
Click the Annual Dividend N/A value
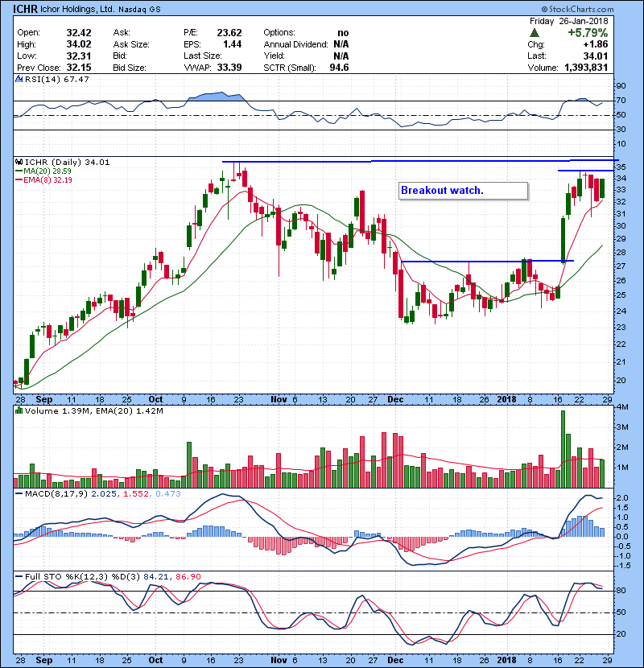(x=341, y=44)
